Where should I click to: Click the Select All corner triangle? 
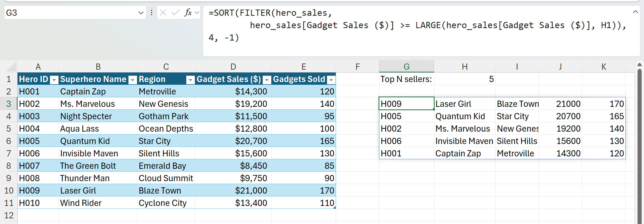tap(12, 67)
